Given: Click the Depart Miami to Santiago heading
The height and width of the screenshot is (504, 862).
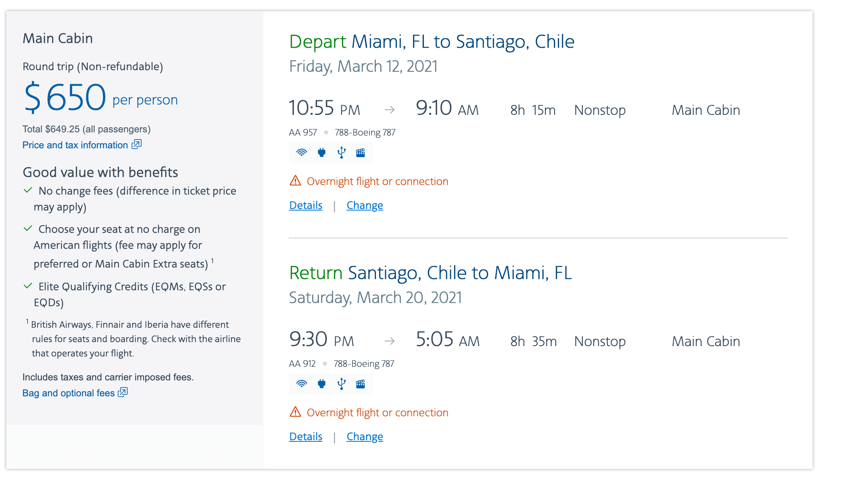Looking at the screenshot, I should tap(432, 41).
